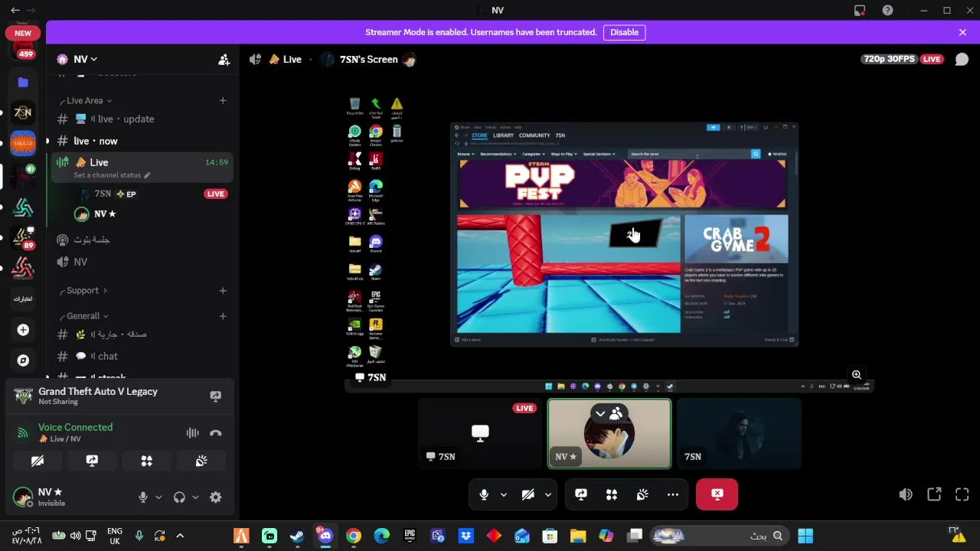Create a channel in Support category
Screen dimensions: 980x551
click(x=223, y=291)
